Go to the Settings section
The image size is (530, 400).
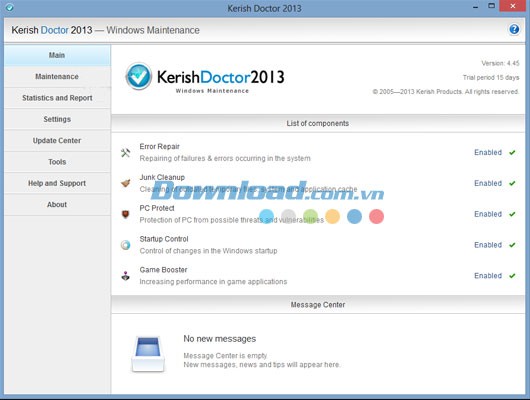[57, 119]
